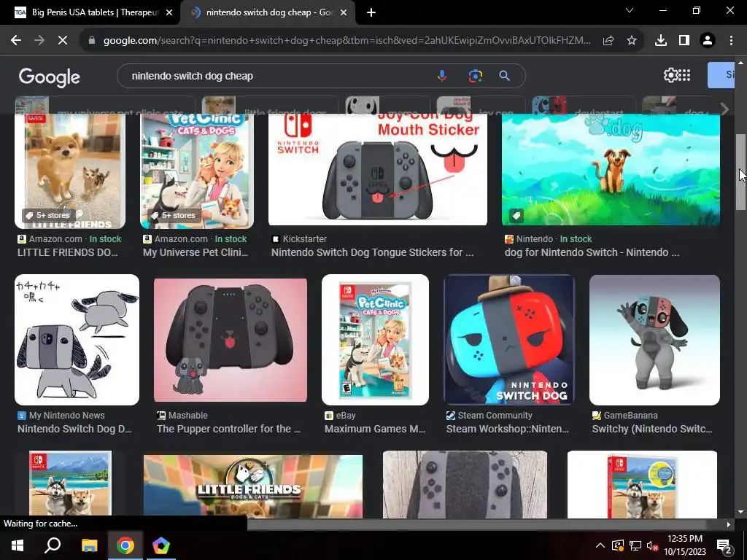Click dog for Nintendo Switch - Nintendo link
747x560 pixels.
(x=592, y=252)
